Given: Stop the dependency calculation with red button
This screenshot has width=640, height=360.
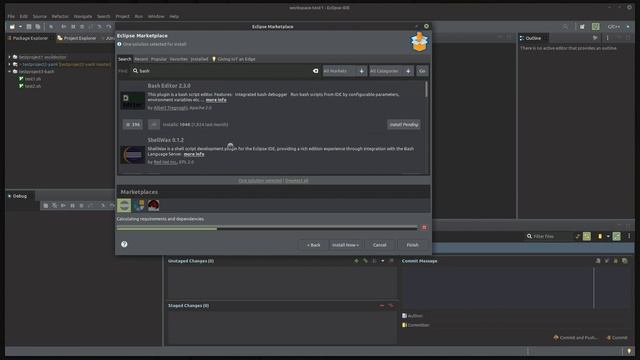Looking at the screenshot, I should click(x=424, y=227).
